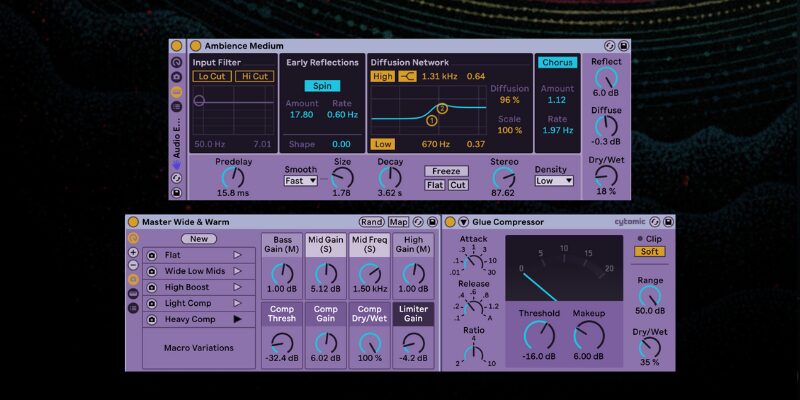Click save preset icon on Ambience Medium

623,46
